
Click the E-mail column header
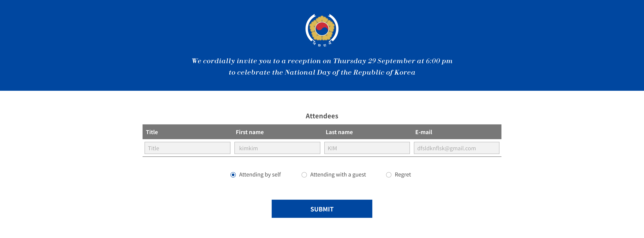point(423,132)
